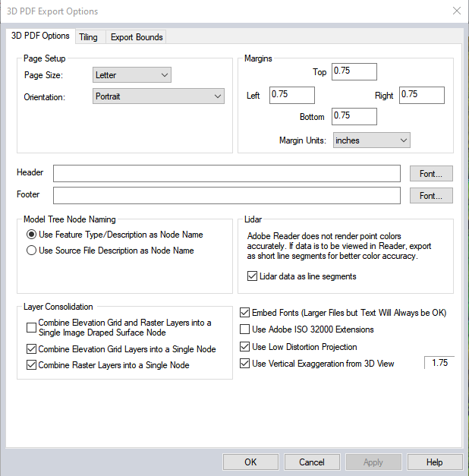Click the Bottom margin input field

(354, 116)
